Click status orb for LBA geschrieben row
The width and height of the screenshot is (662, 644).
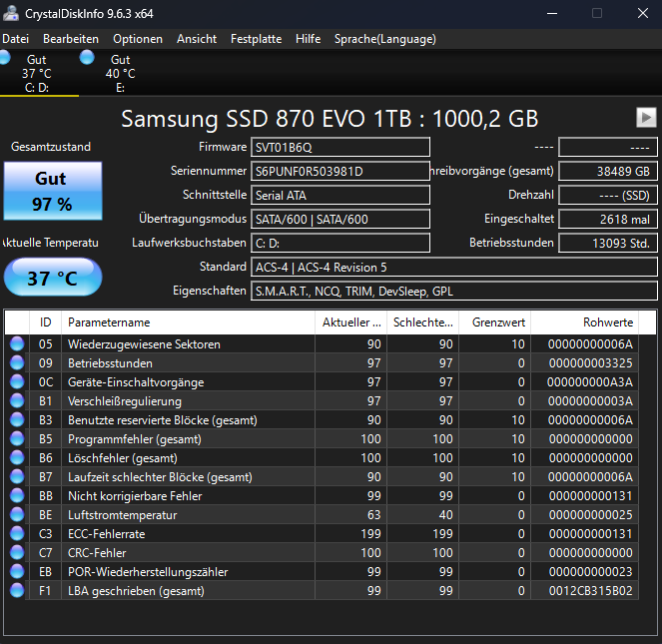tap(17, 590)
